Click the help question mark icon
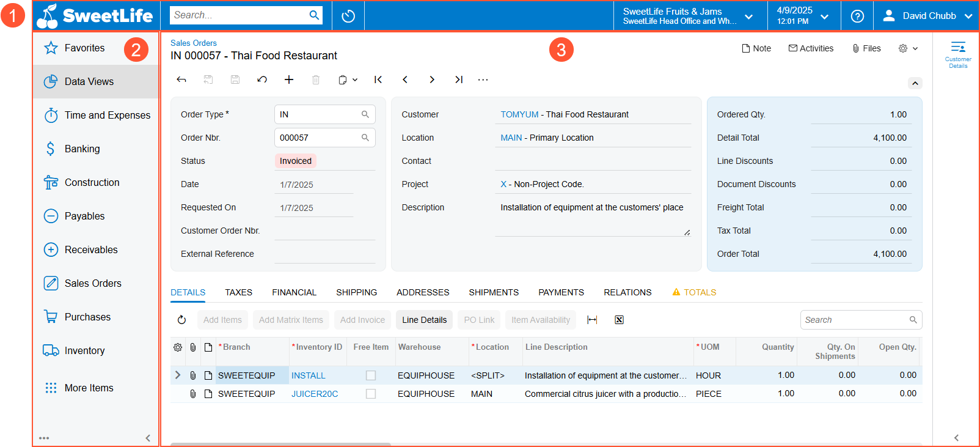980x447 pixels. (857, 16)
